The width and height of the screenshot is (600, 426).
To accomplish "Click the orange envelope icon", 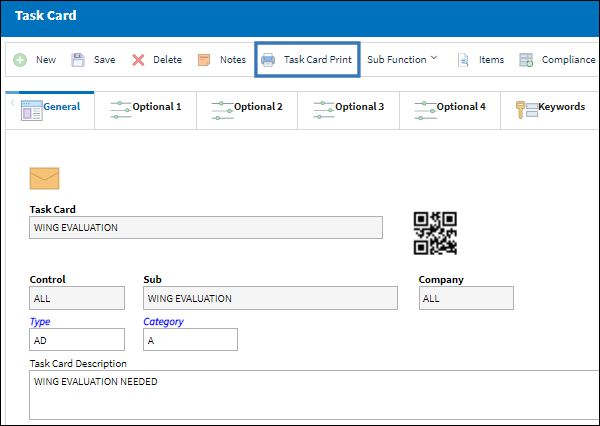I will click(x=44, y=178).
